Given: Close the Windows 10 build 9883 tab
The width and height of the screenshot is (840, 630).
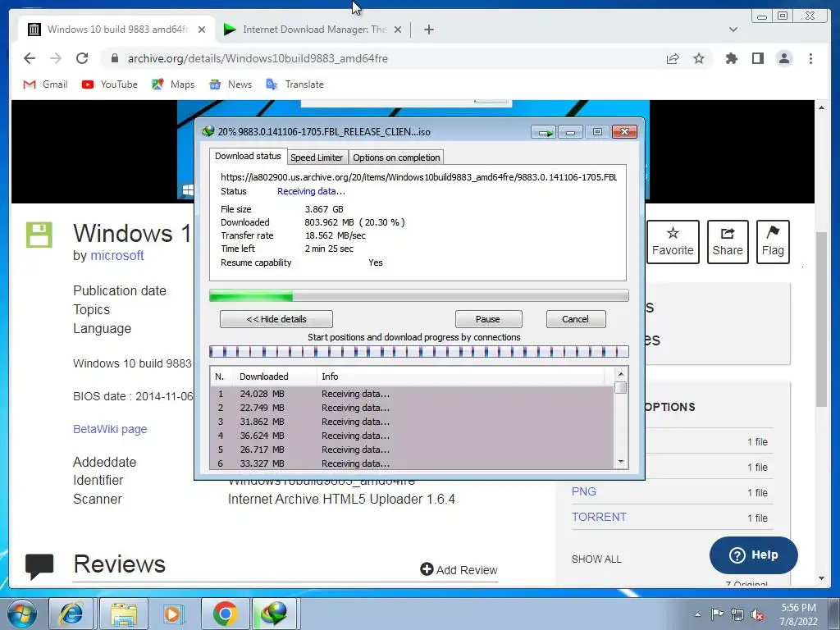Looking at the screenshot, I should (202, 30).
